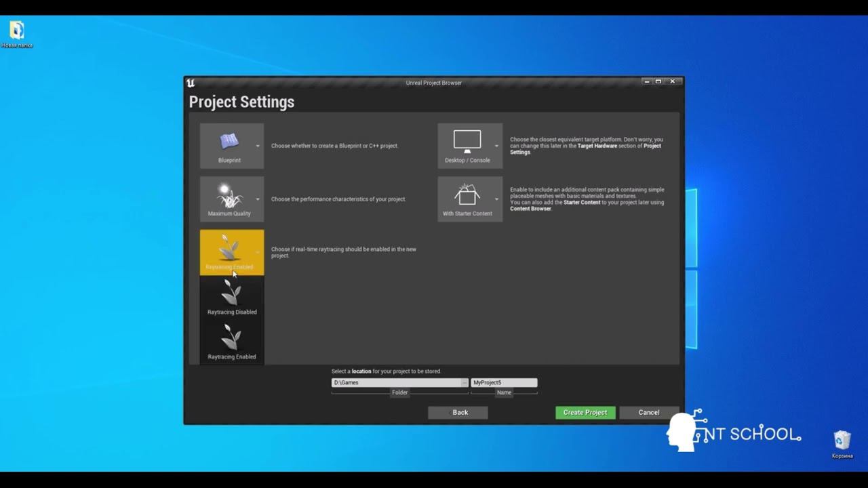The width and height of the screenshot is (868, 488).
Task: Click the Unreal Engine logo in title bar
Action: 191,83
